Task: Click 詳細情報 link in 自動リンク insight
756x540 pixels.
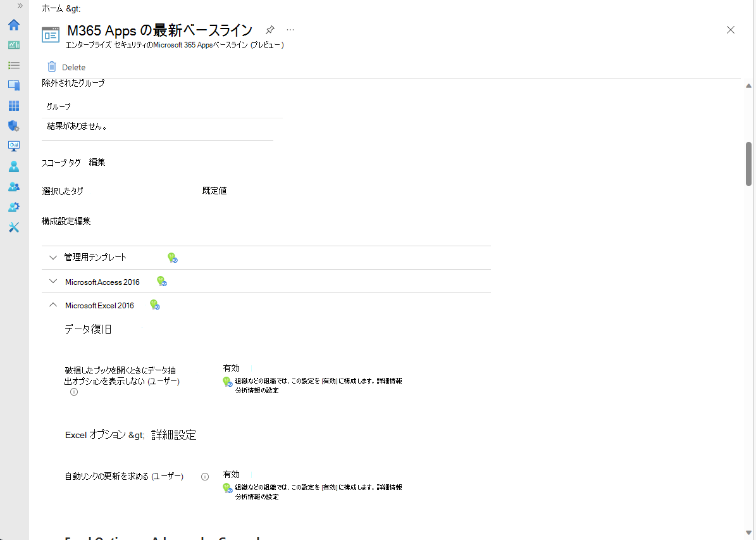Action: [389, 487]
